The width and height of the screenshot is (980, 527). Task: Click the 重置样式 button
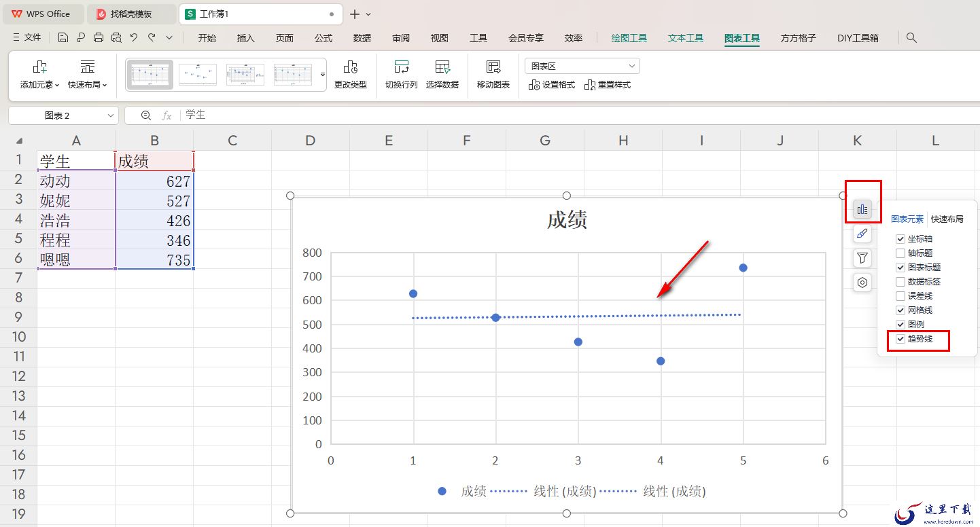[608, 85]
